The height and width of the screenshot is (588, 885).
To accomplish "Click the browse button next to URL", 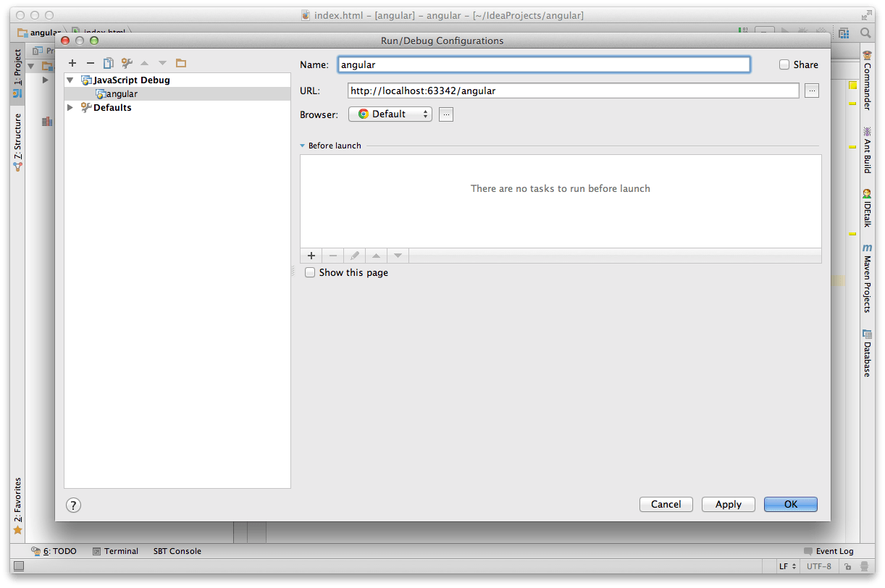I will pos(812,91).
